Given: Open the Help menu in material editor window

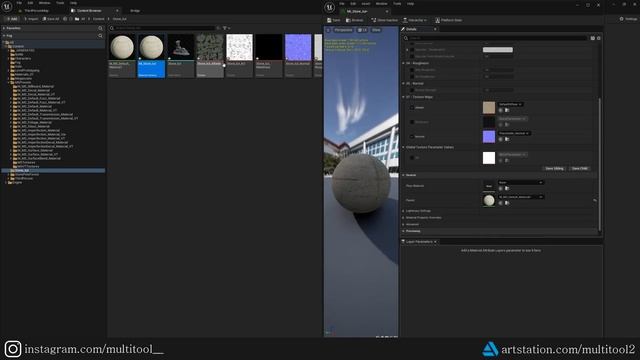Looking at the screenshot, I should pyautogui.click(x=410, y=4).
